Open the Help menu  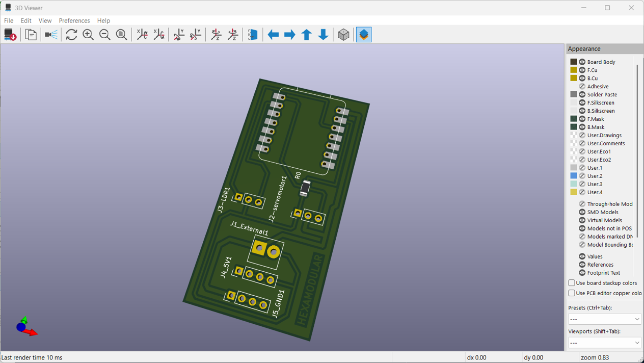(103, 20)
